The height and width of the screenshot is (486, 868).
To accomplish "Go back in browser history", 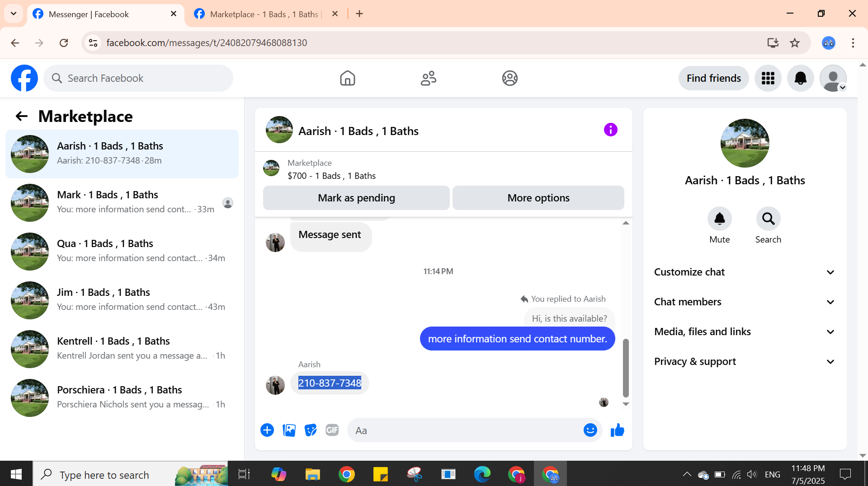I will [15, 43].
